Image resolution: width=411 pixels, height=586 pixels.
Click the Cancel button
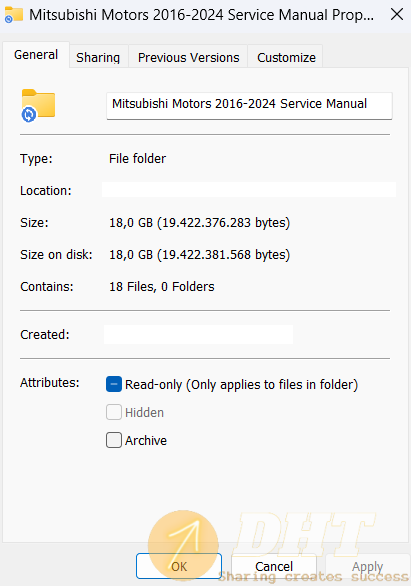point(274,566)
